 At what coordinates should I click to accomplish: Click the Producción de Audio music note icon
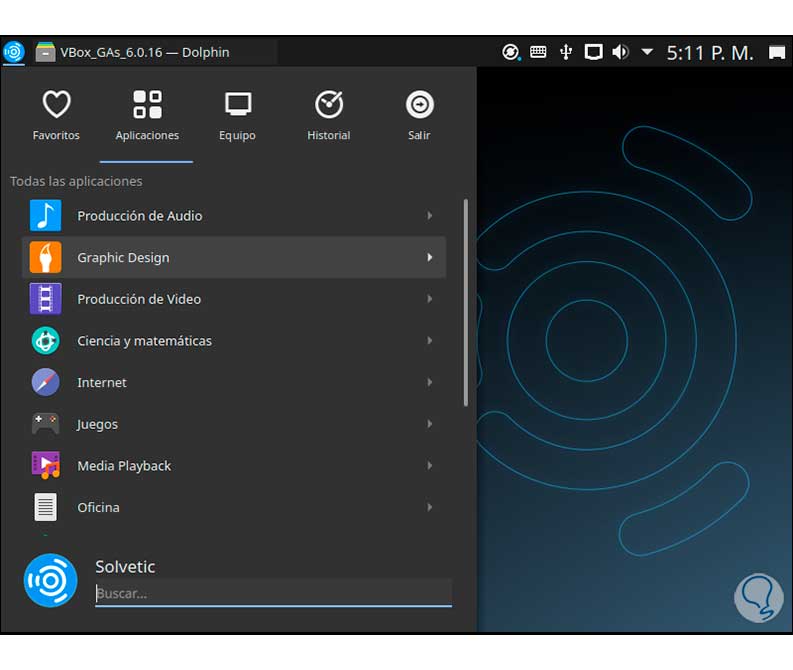(46, 215)
